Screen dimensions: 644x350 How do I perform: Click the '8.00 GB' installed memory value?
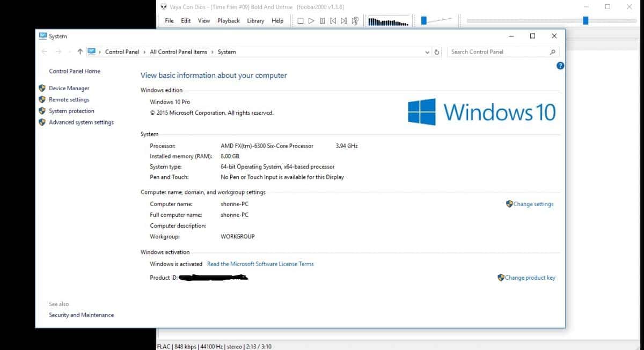coord(230,156)
